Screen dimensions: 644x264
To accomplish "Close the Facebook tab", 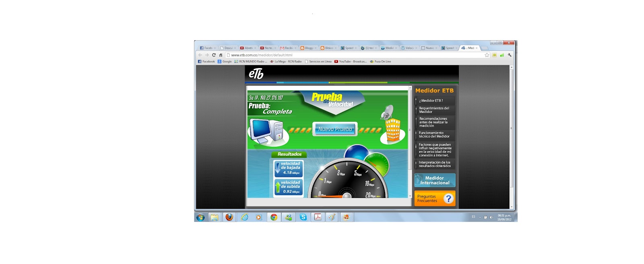I will pyautogui.click(x=215, y=48).
